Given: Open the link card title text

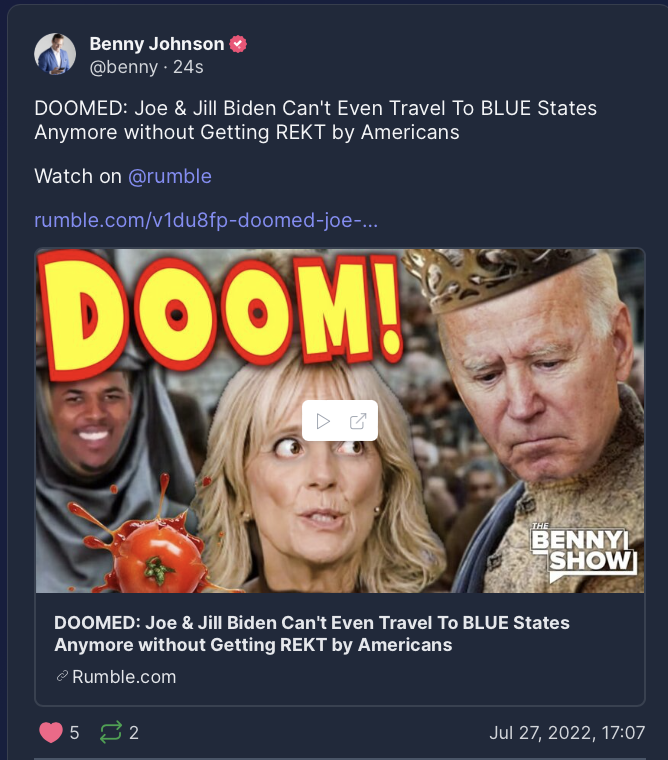Looking at the screenshot, I should 312,633.
